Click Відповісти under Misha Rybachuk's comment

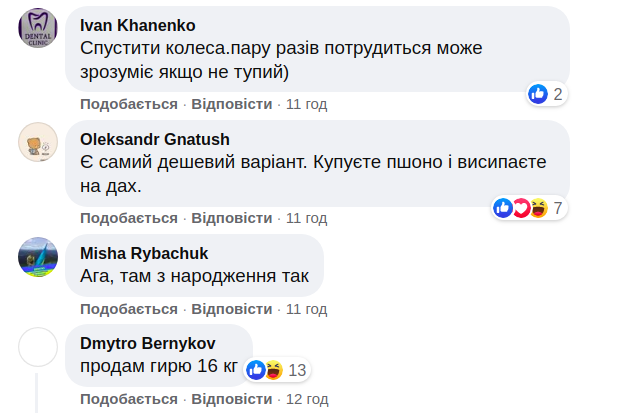[x=232, y=308]
